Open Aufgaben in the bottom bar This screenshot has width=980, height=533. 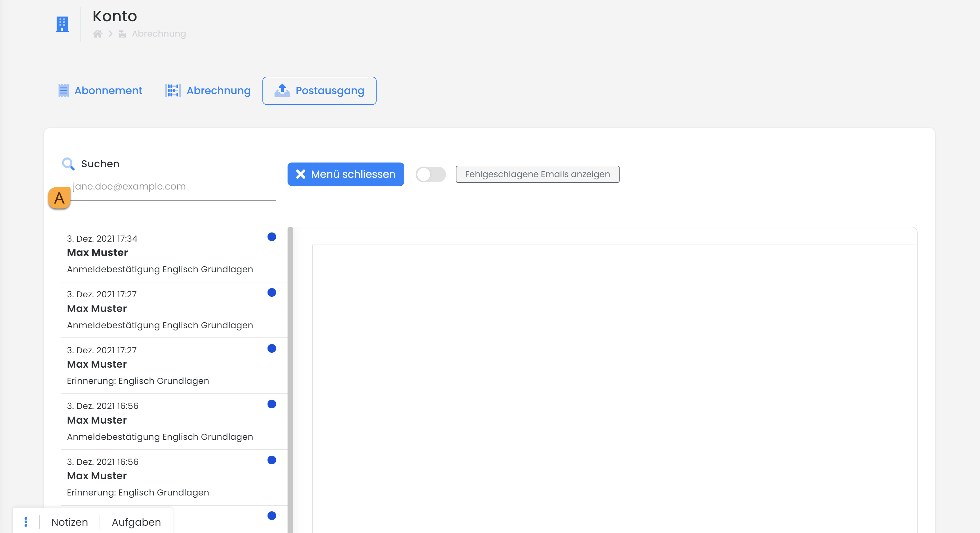[x=136, y=522]
